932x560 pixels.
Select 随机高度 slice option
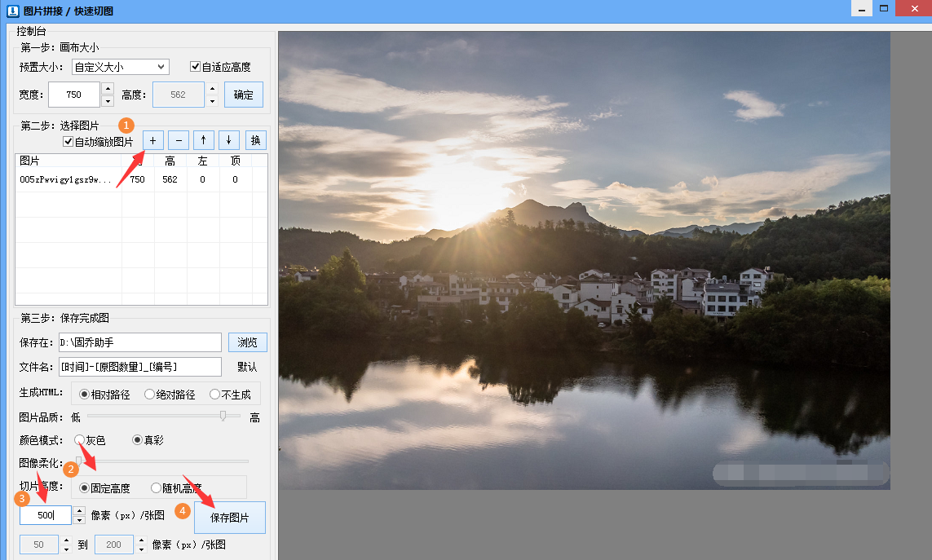click(x=157, y=488)
